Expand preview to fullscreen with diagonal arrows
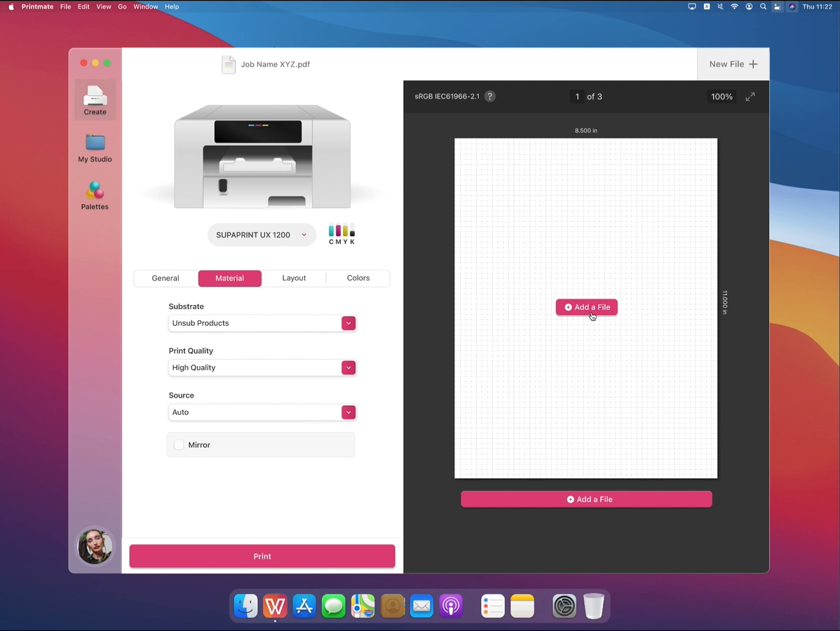The height and width of the screenshot is (631, 840). click(x=750, y=96)
